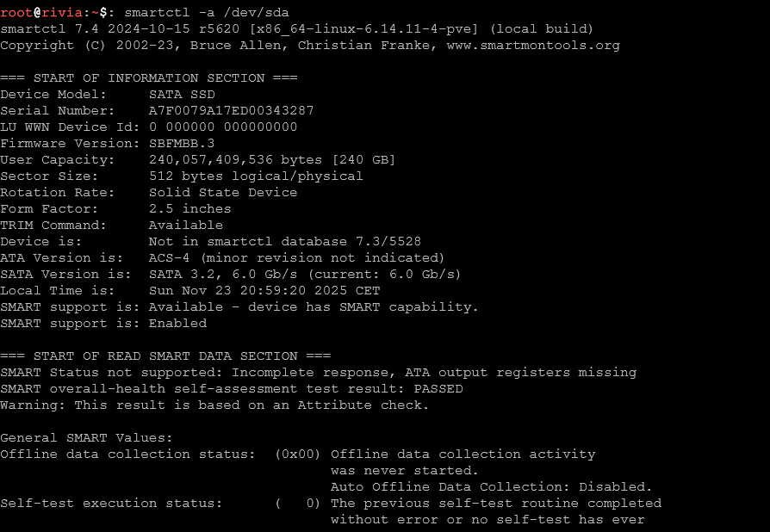Click the serial number A7F0079A17ED00343287
Screen dimensions: 770x532
click(x=231, y=110)
